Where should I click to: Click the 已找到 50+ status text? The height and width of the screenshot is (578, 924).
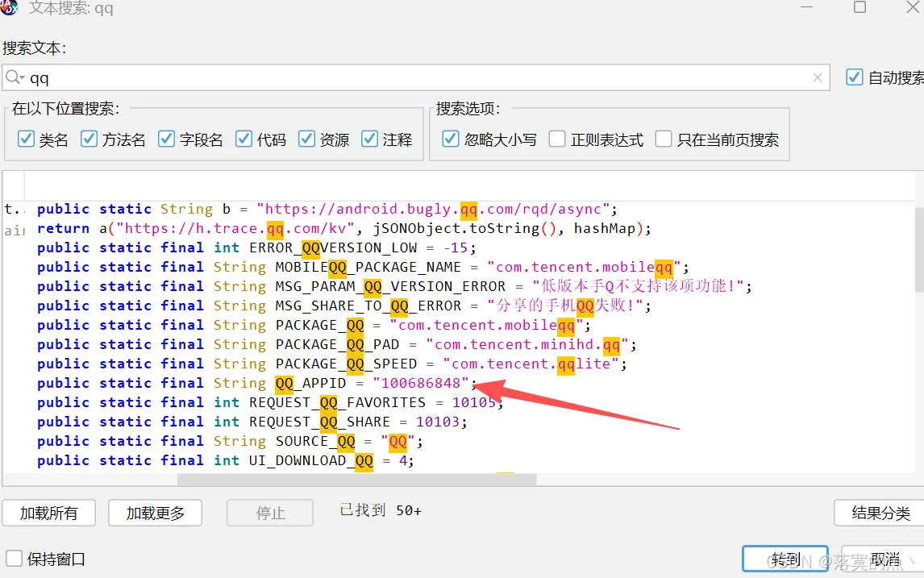click(381, 510)
